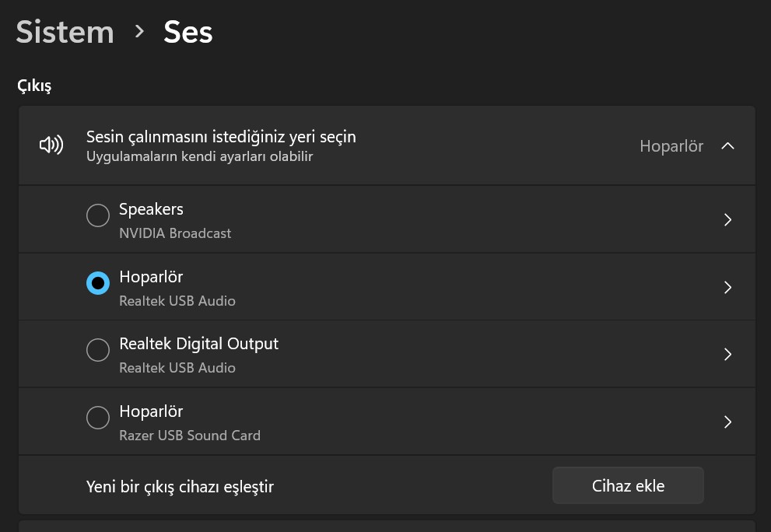Open properties arrow for NVIDIA Broadcast Speakers
This screenshot has width=771, height=532.
[x=727, y=220]
